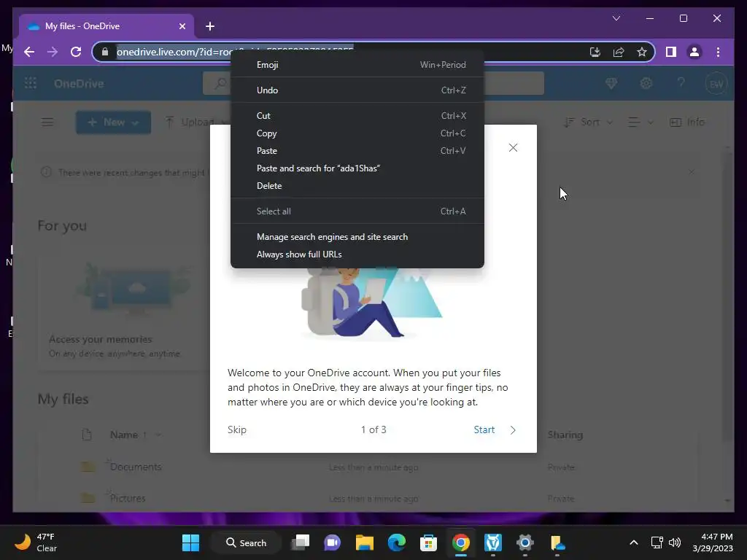Open OneDrive settings gear
747x560 pixels.
coord(646,83)
